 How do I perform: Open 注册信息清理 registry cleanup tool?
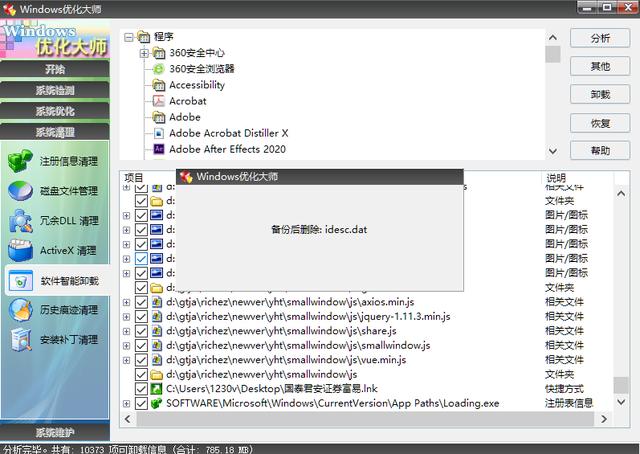pyautogui.click(x=54, y=161)
